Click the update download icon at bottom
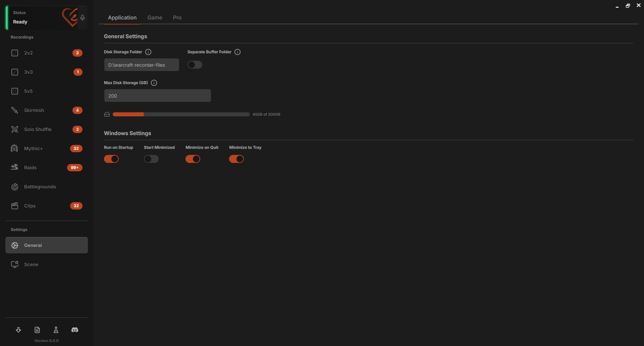 tap(18, 330)
